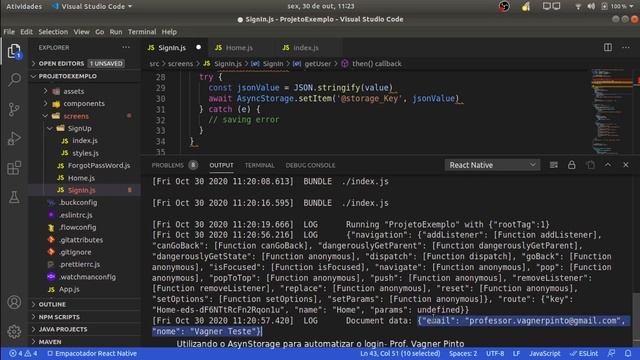Split the editor to the right
Screen dimensions: 640x360
(608, 47)
